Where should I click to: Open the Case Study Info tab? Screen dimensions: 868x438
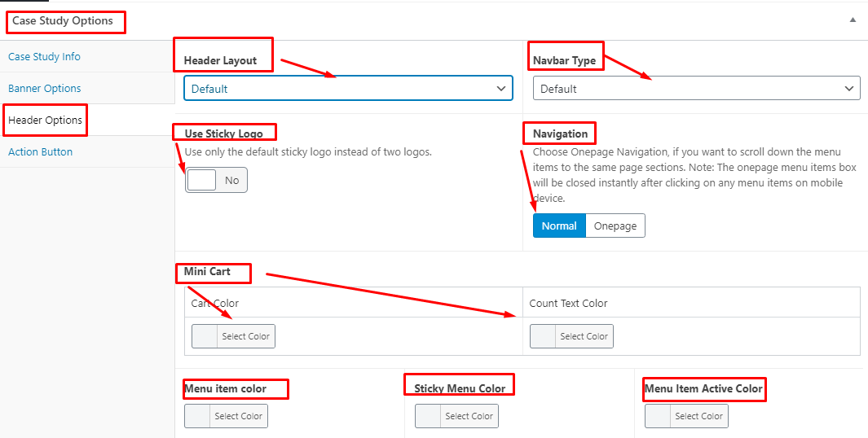pyautogui.click(x=44, y=57)
